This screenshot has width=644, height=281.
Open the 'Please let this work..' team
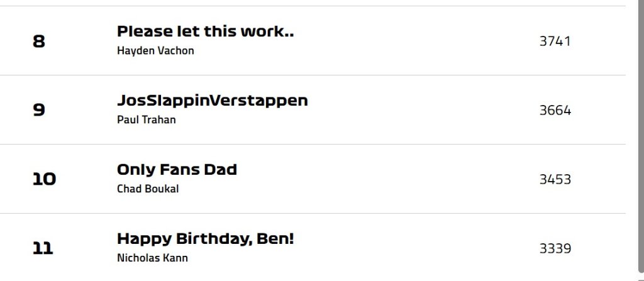[205, 31]
